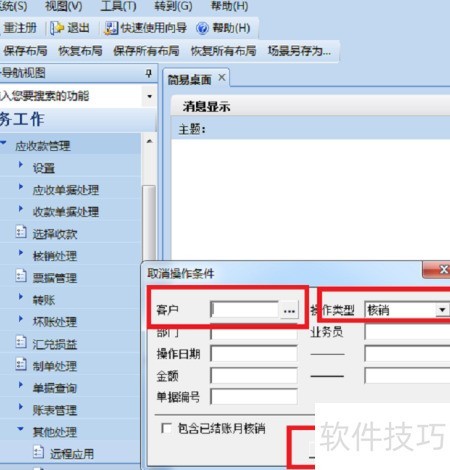Expand the 核销处理 tree node
This screenshot has height=470, width=450.
[21, 253]
